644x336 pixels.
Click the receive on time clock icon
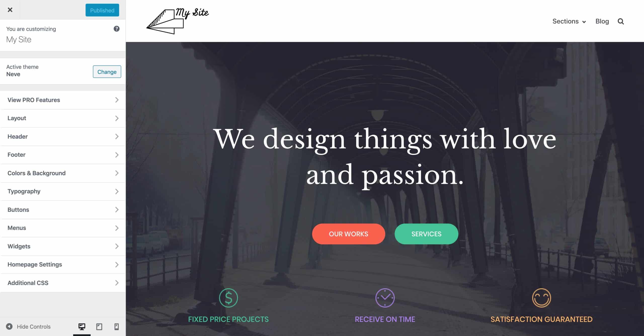click(385, 298)
